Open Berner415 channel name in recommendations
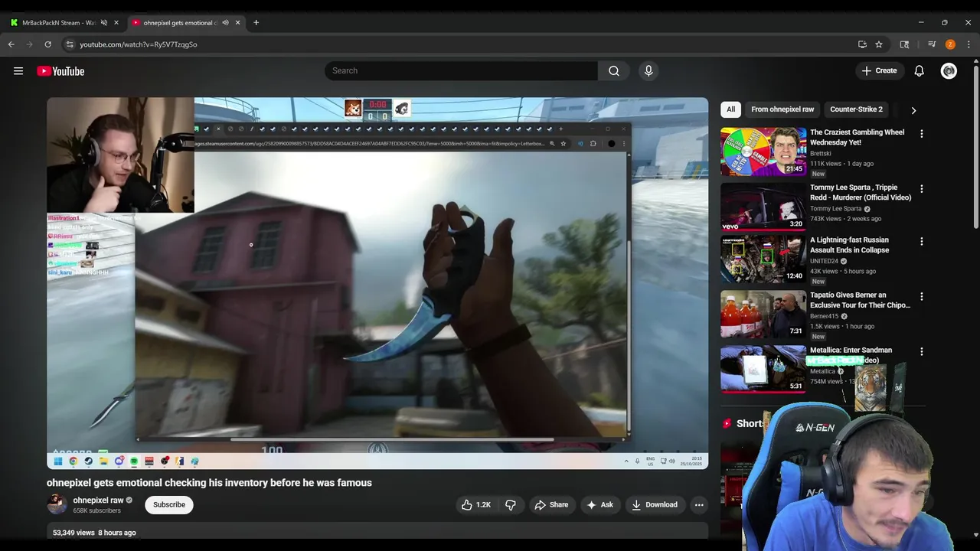Screen dimensions: 980x551 824,316
